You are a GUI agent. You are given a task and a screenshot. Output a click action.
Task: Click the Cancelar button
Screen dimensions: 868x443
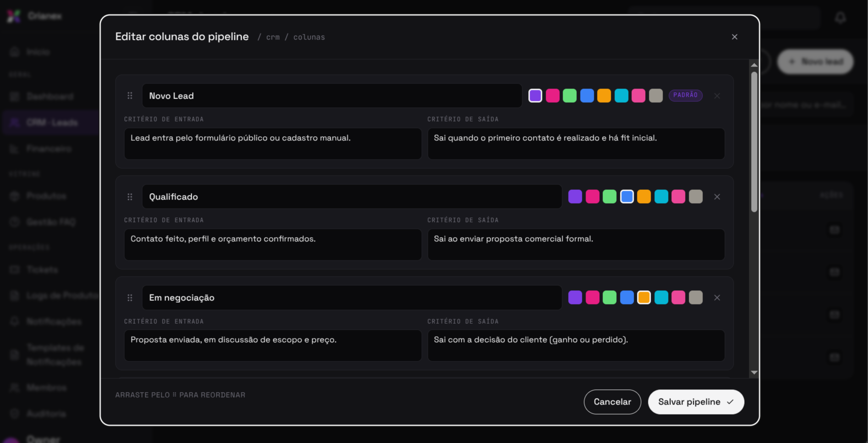[x=612, y=402]
